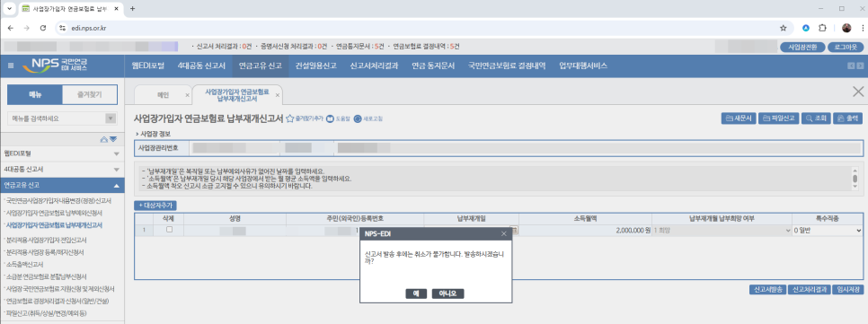Click the 로그아웃 button
Image resolution: width=868 pixels, height=324 pixels.
tap(846, 47)
